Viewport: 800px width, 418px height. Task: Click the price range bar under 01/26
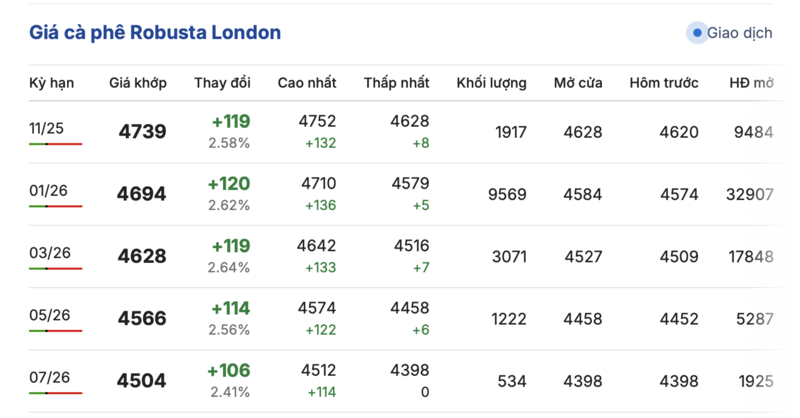point(55,206)
